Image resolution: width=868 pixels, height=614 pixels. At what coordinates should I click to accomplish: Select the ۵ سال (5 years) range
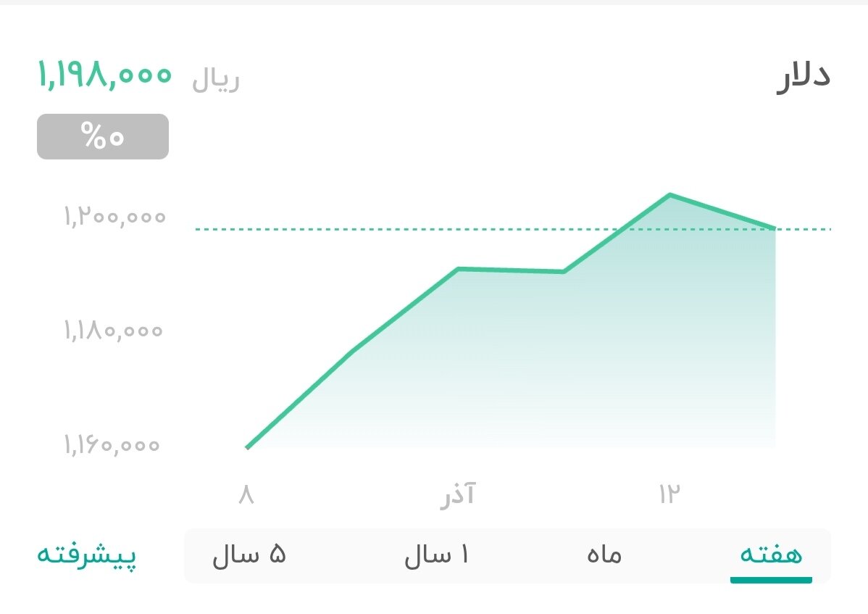coord(249,554)
